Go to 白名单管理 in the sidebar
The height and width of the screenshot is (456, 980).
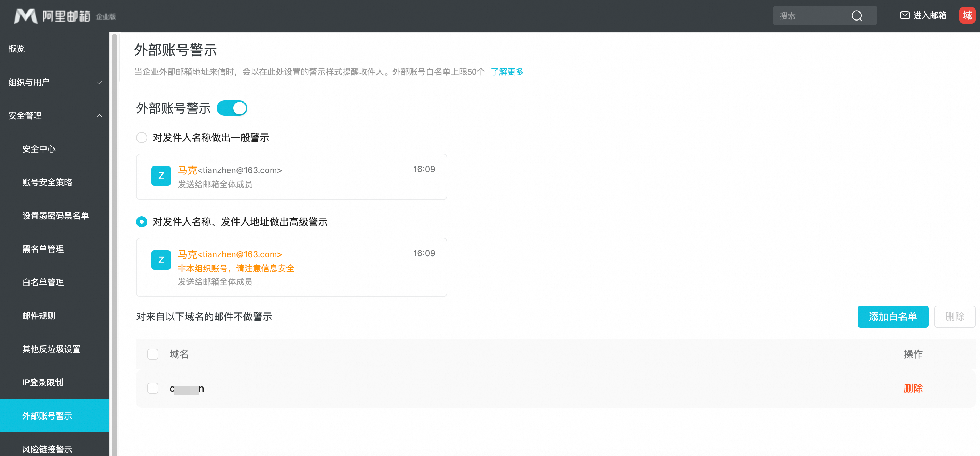tap(43, 283)
